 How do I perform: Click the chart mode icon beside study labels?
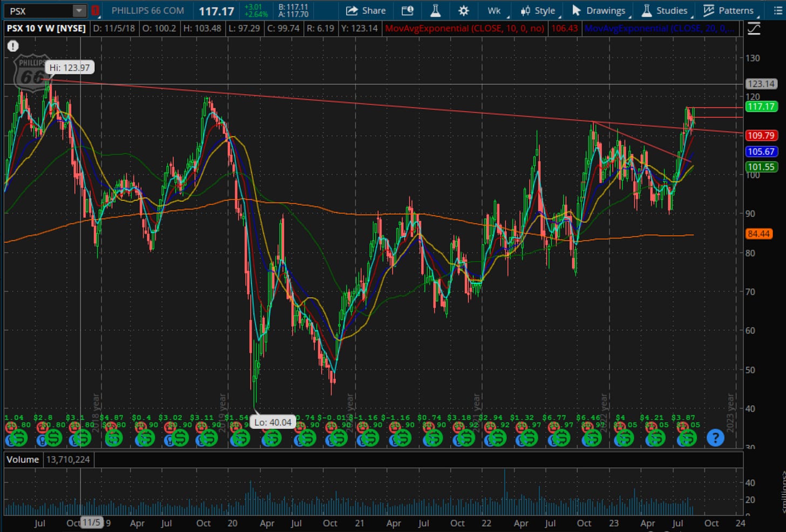pos(754,29)
